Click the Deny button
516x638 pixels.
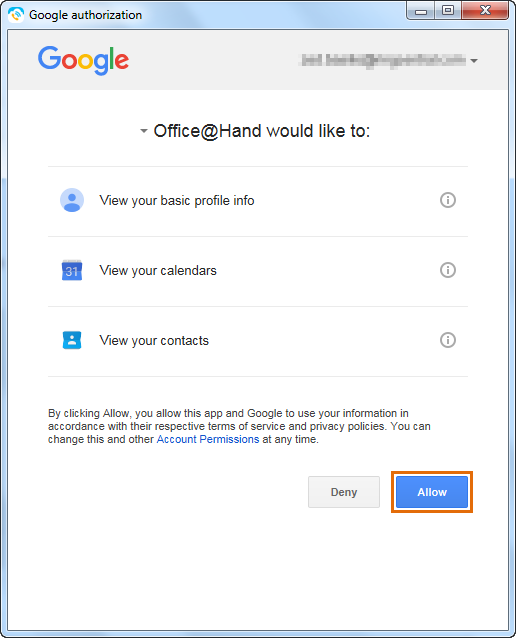point(344,492)
